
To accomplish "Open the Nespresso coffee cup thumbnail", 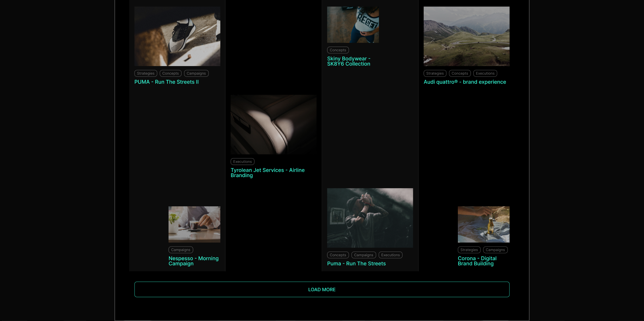I will 194,224.
